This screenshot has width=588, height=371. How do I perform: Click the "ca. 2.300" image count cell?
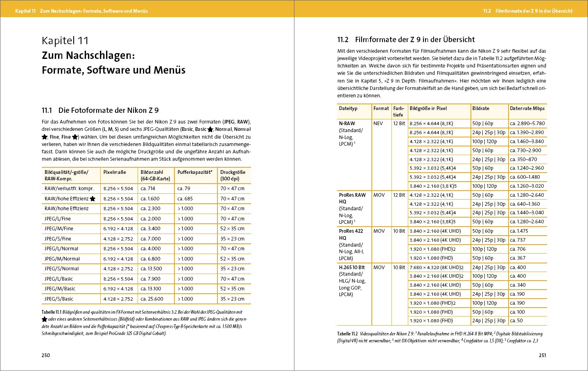pyautogui.click(x=151, y=209)
